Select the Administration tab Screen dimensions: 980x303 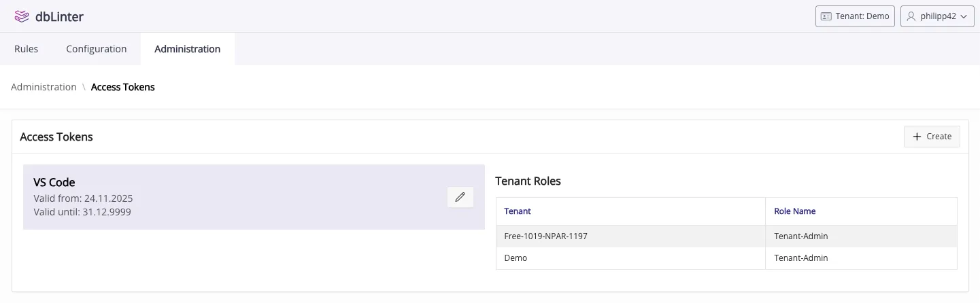(x=188, y=49)
